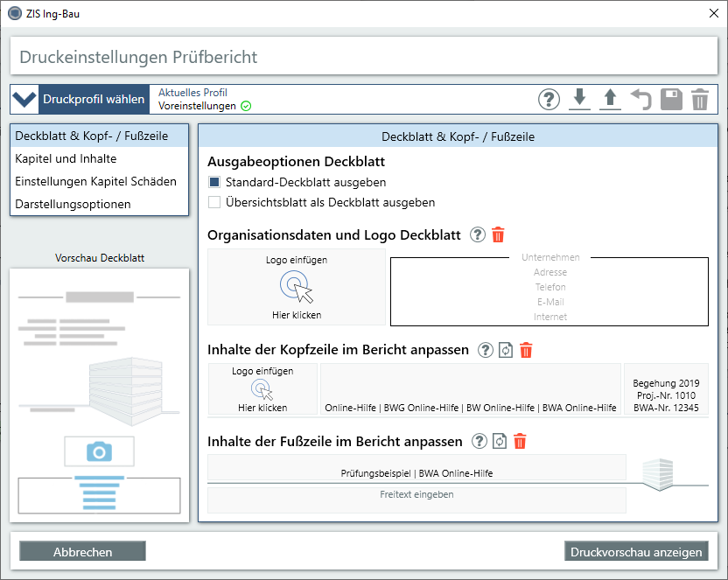The width and height of the screenshot is (728, 580).
Task: Go to Darstellungsoptionen section
Action: 73,204
